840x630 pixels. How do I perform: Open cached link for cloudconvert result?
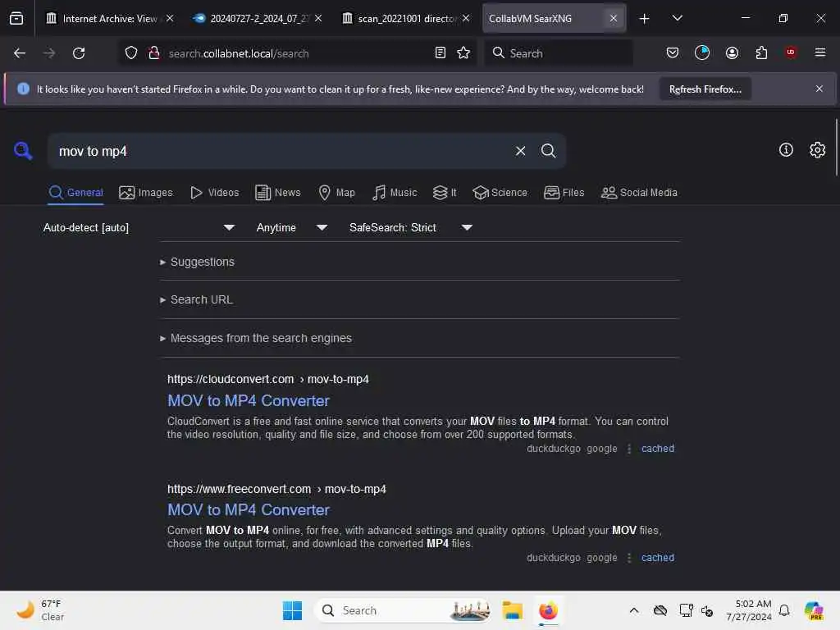click(657, 449)
